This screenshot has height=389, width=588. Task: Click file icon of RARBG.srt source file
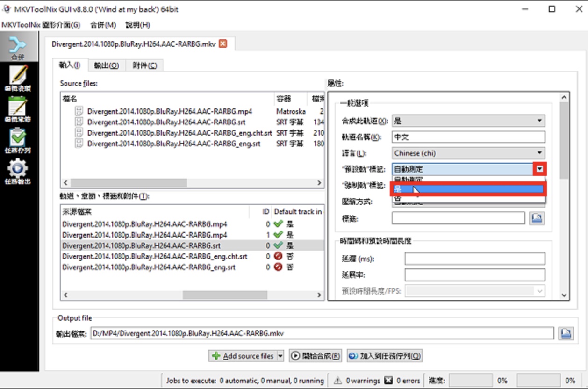click(x=79, y=122)
